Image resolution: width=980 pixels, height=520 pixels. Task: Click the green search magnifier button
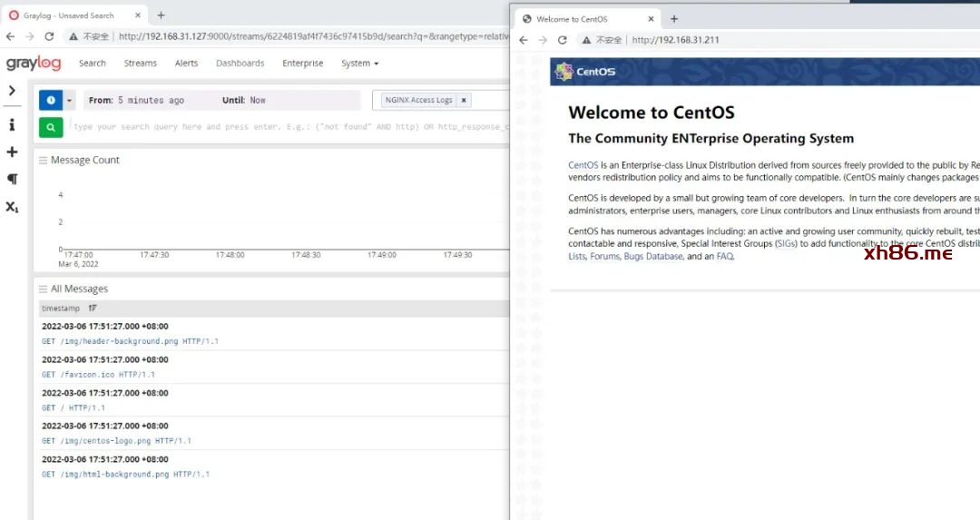[x=51, y=128]
